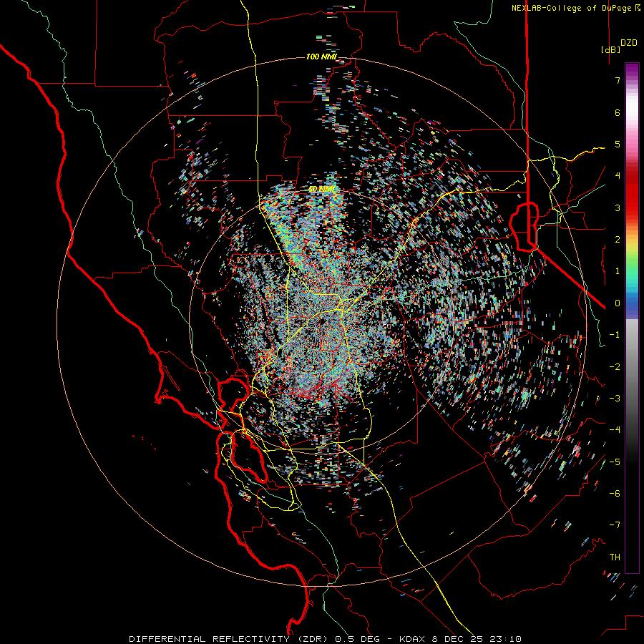Click the -4 value on the dB scale

tap(615, 430)
